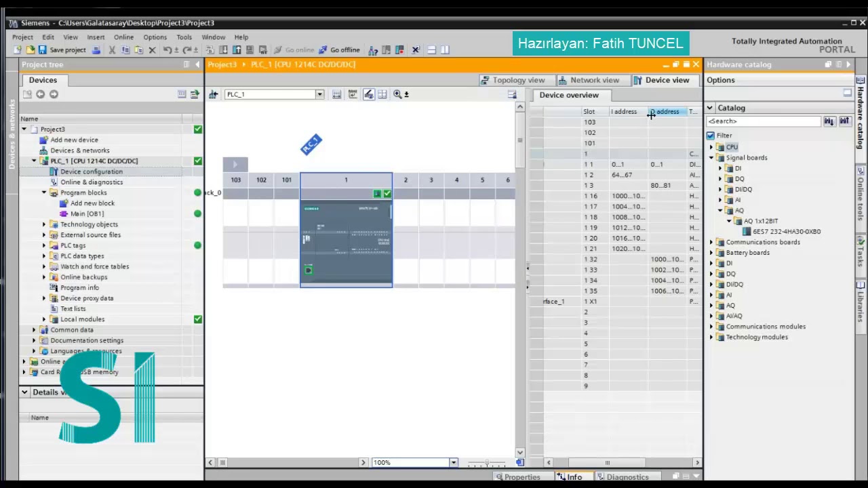The height and width of the screenshot is (488, 868).
Task: Click the search downward icon in catalog
Action: click(x=829, y=121)
